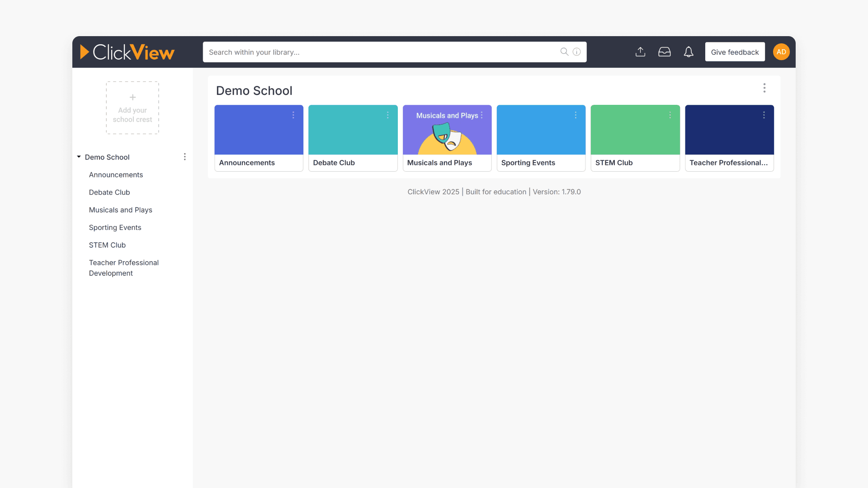This screenshot has height=488, width=868.
Task: Open the options menu for the Demo School page
Action: point(764,88)
